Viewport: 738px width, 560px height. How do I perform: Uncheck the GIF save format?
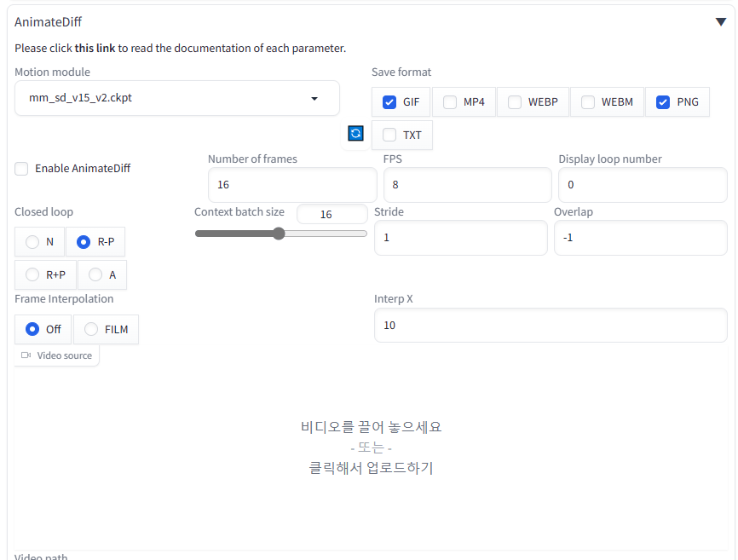(x=389, y=102)
